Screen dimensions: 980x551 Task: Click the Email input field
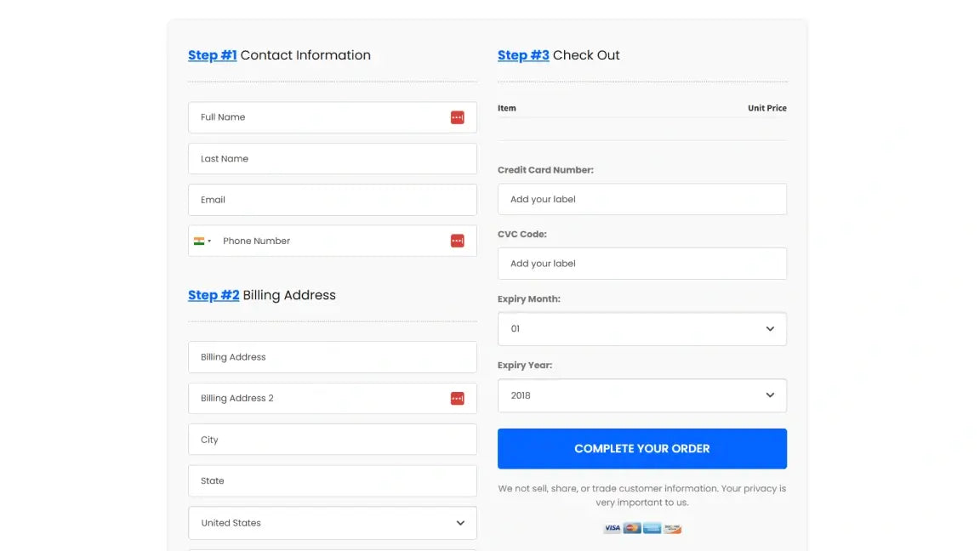[332, 199]
